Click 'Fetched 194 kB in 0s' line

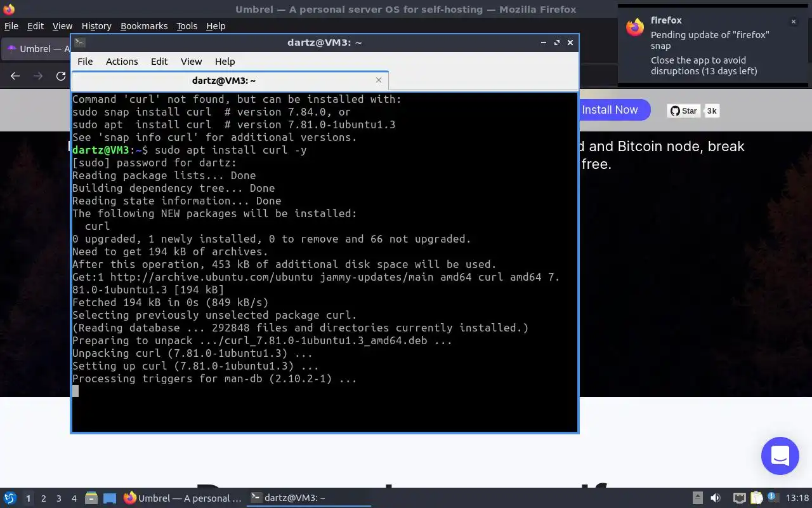(170, 302)
